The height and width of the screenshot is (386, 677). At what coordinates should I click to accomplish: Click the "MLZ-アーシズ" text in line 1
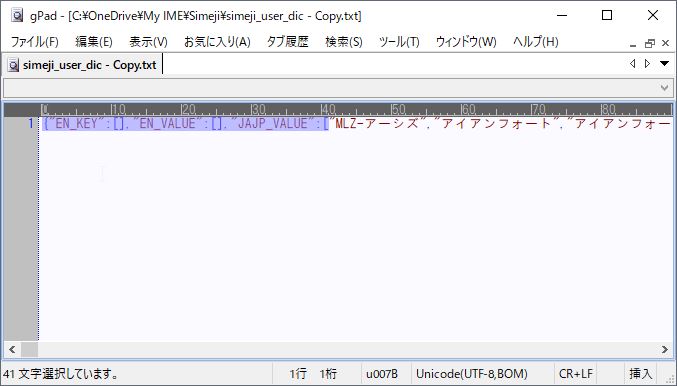377,124
